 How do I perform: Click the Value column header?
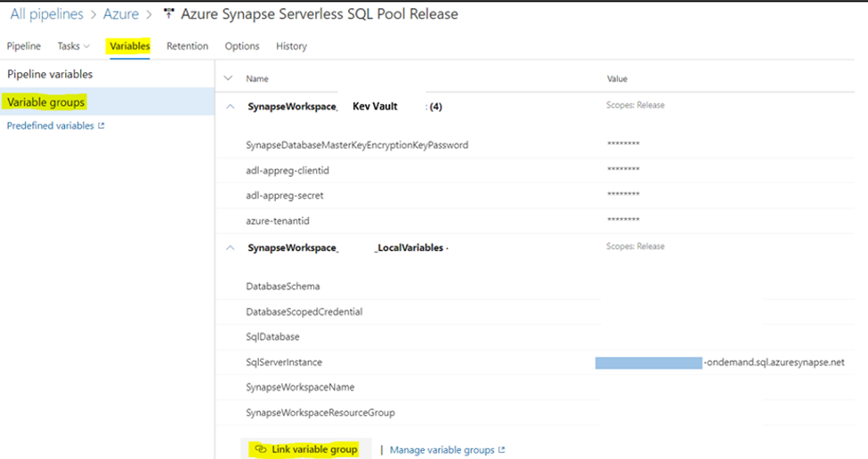coord(617,78)
